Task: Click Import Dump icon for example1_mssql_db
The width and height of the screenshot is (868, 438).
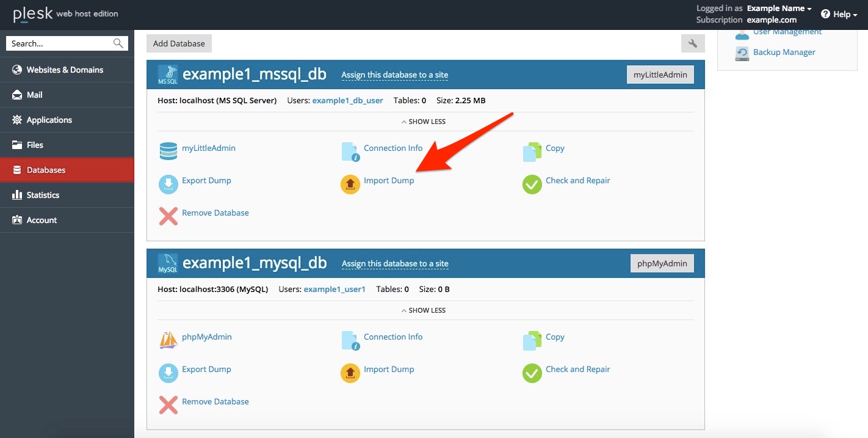Action: point(350,184)
